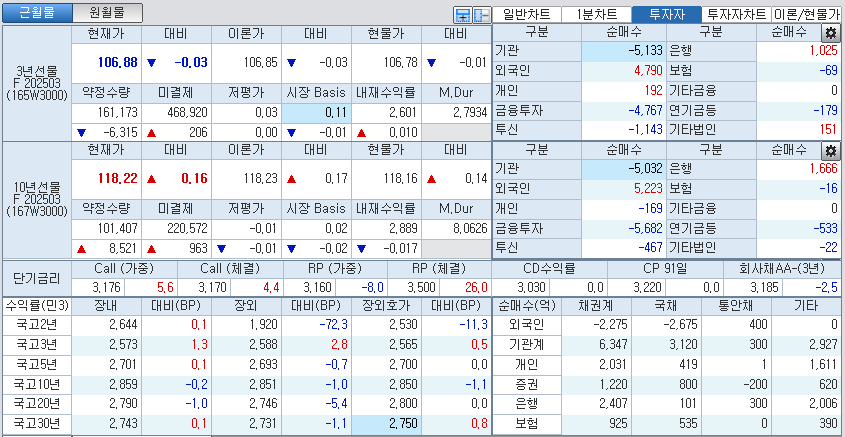This screenshot has height=437, width=845.
Task: Click theoretical price 106.85
Action: [260, 63]
